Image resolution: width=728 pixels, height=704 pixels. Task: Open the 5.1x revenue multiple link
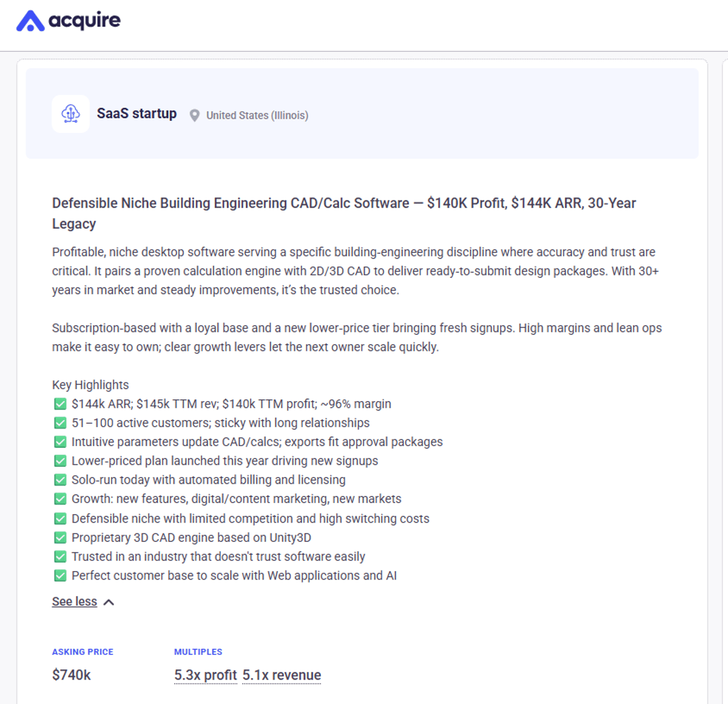coord(281,675)
